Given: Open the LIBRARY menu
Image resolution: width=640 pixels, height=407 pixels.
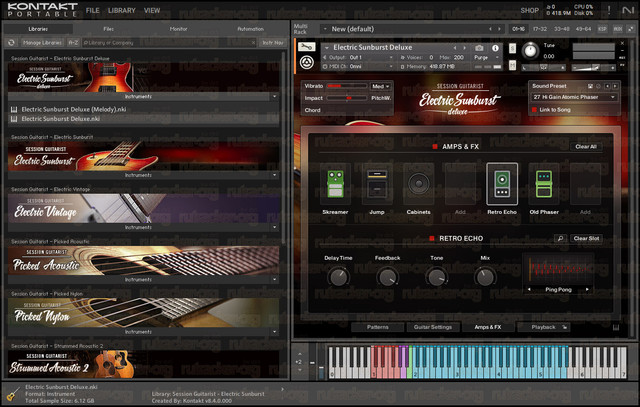Looking at the screenshot, I should point(122,11).
